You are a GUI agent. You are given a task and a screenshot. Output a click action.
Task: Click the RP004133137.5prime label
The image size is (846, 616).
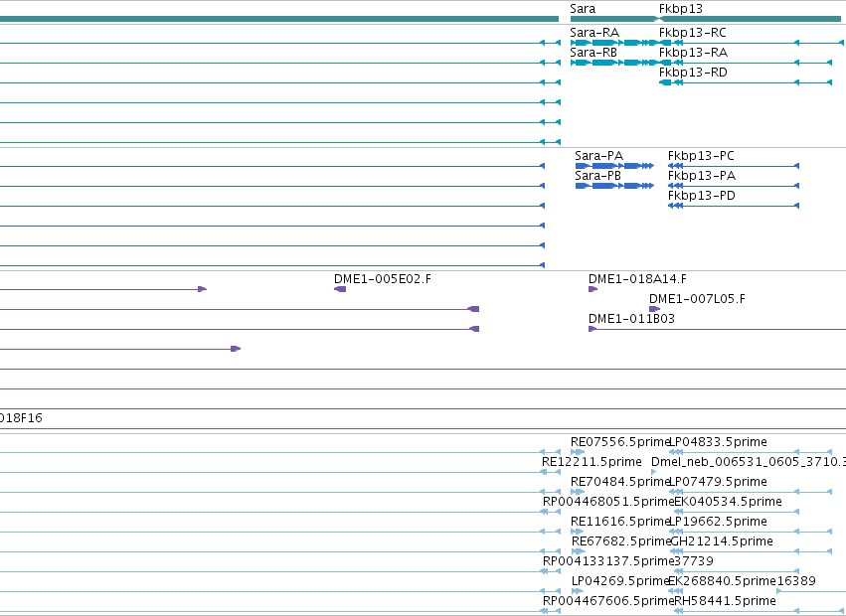click(x=608, y=561)
